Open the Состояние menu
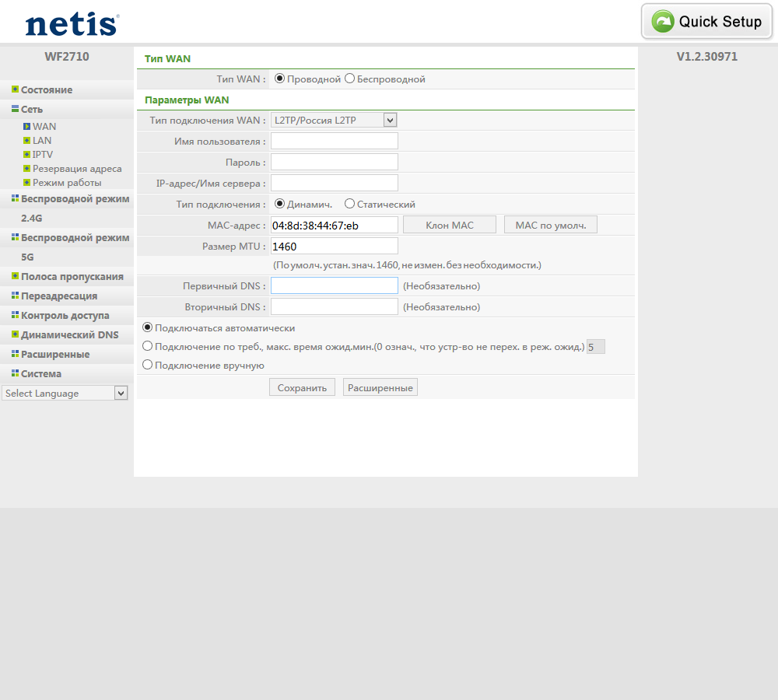This screenshot has height=700, width=778. pyautogui.click(x=47, y=89)
